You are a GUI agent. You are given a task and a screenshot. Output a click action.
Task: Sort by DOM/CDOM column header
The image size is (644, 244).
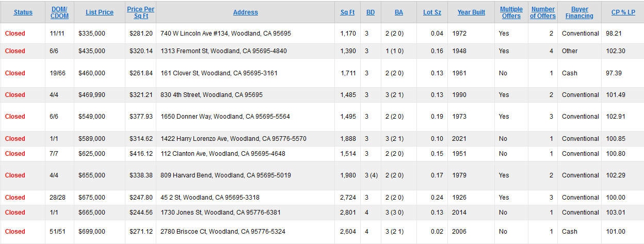click(60, 12)
